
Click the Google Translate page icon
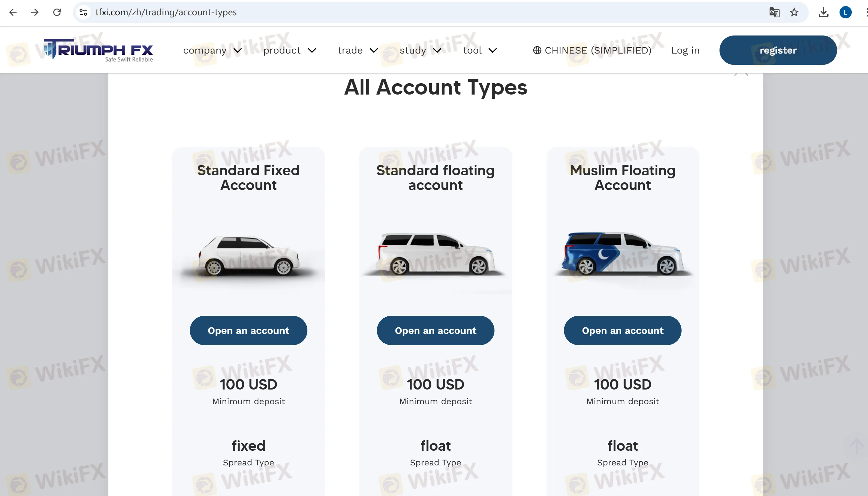click(774, 12)
